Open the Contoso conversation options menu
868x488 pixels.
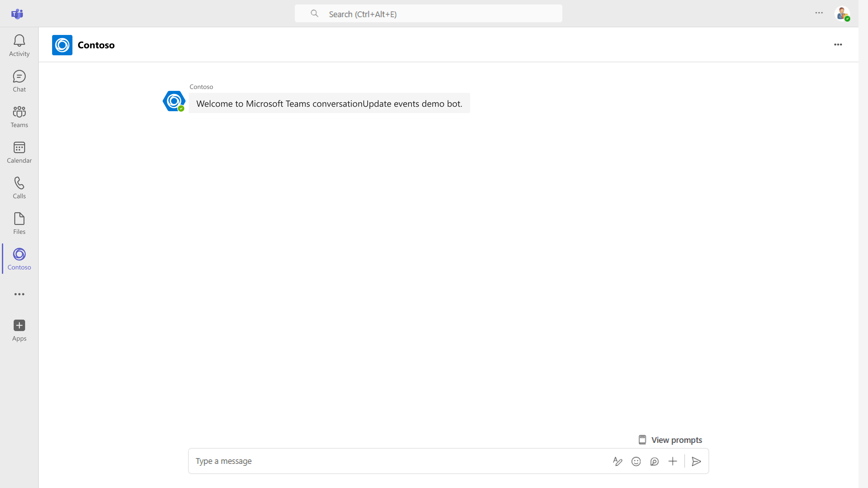[x=838, y=44]
